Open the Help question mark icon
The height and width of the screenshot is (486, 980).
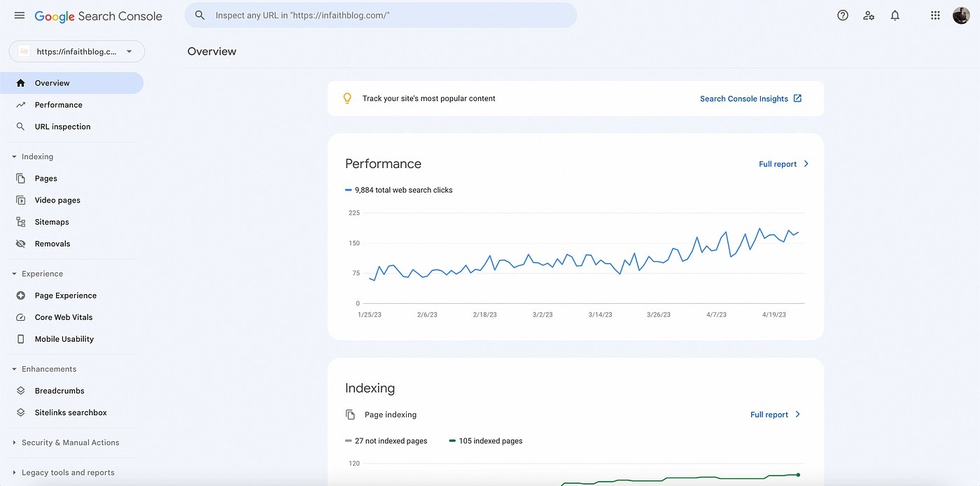(x=843, y=15)
